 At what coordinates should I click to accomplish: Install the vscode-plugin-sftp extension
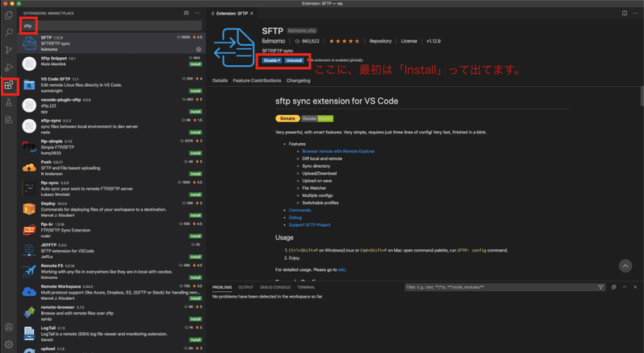(195, 112)
